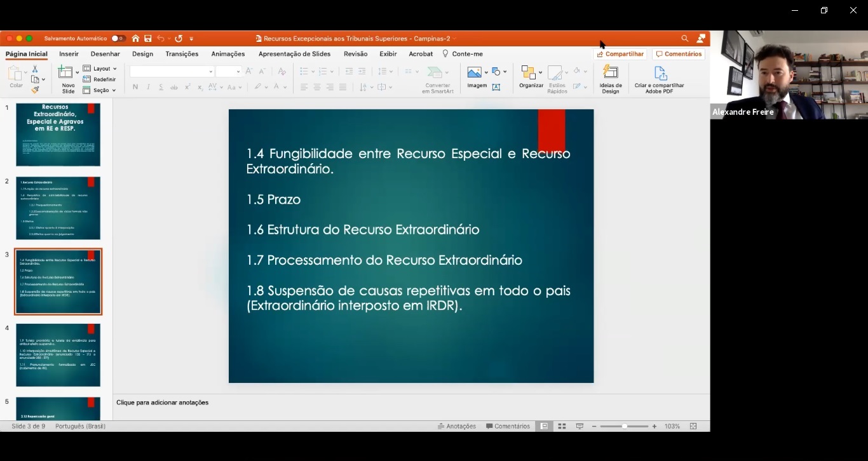Toggle italic formatting

coord(148,87)
